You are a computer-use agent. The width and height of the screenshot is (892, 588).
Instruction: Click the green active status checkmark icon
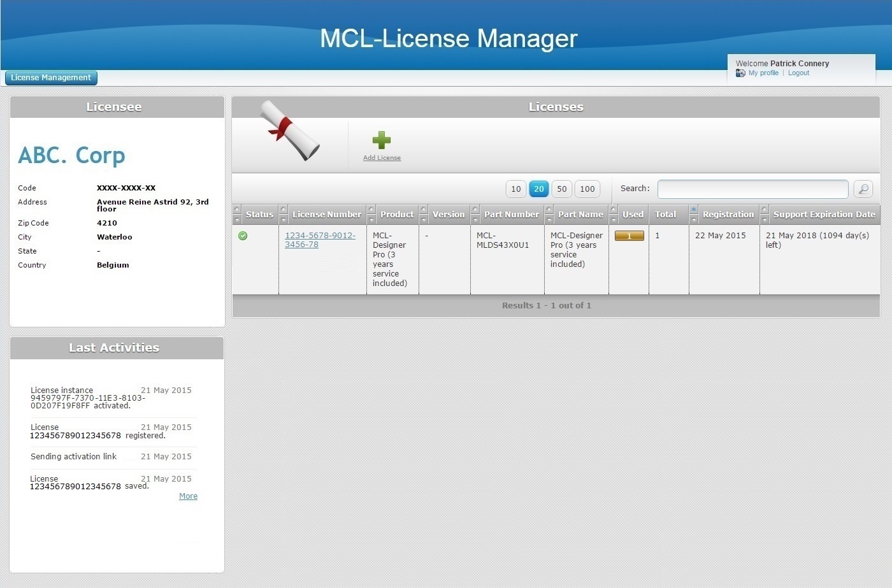click(x=243, y=236)
